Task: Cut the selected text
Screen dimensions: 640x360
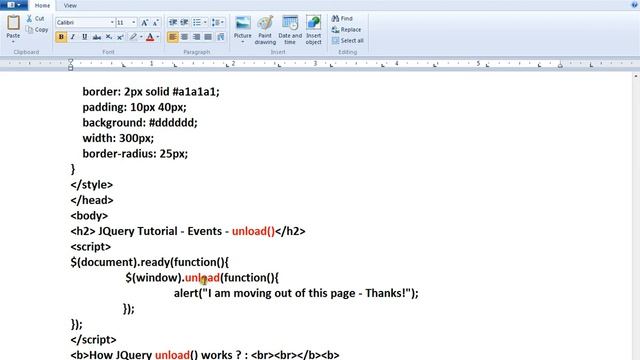Action: [36, 18]
